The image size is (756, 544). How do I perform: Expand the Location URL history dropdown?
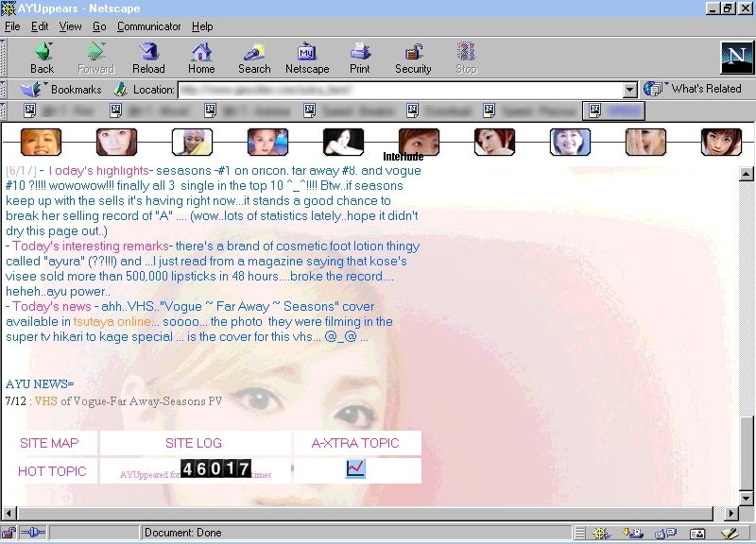tap(630, 90)
